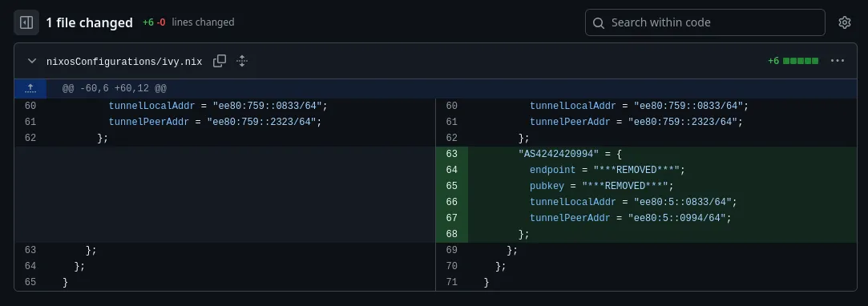Click left-side line number 62

(x=30, y=138)
